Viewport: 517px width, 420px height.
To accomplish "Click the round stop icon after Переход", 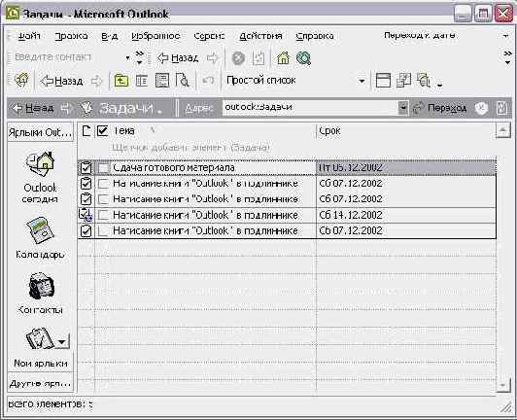I will coord(481,108).
